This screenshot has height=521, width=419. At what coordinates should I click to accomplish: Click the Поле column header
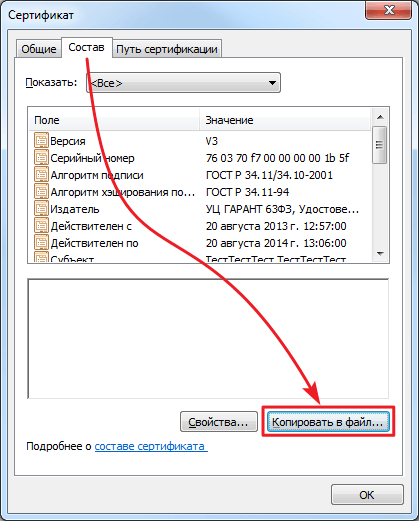click(x=114, y=120)
